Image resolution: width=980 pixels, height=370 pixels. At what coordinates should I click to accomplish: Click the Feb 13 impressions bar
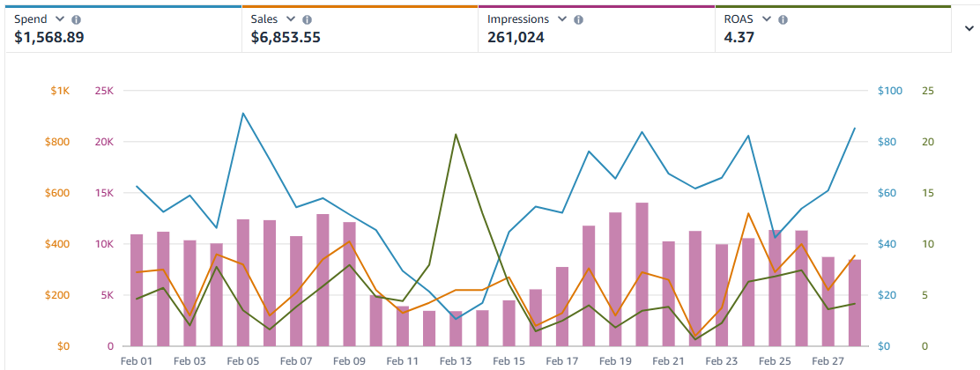point(456,329)
